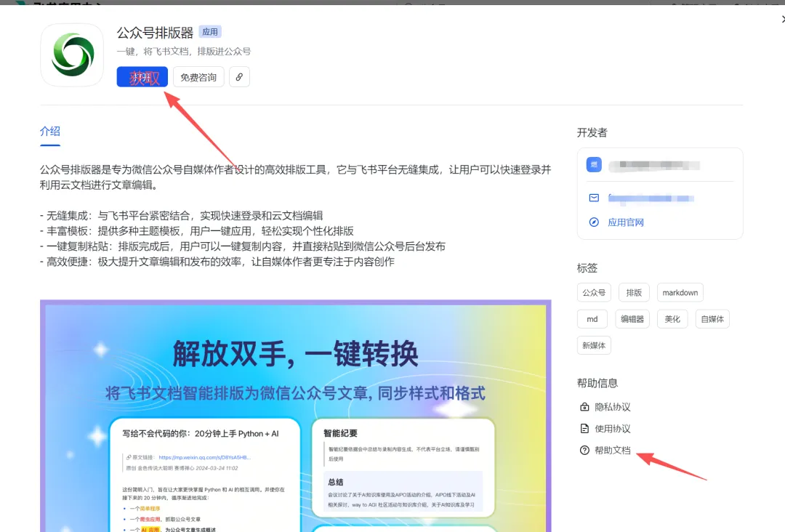Viewport: 785px width, 532px height.
Task: Click the developer avatar icon
Action: point(594,165)
